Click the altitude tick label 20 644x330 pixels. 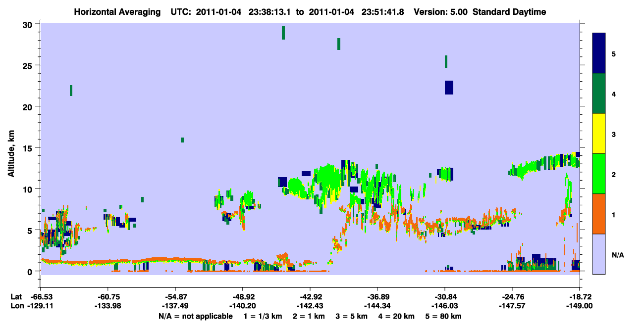[x=29, y=107]
